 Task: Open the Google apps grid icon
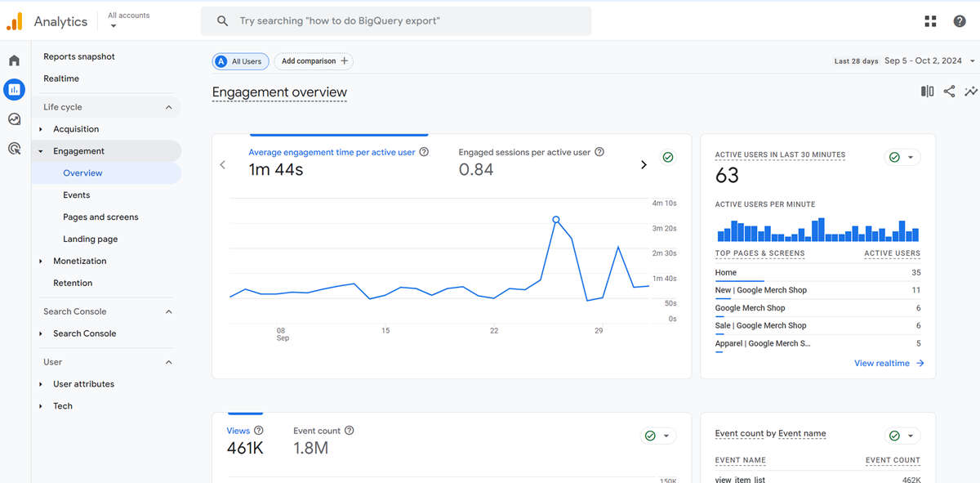click(x=930, y=21)
